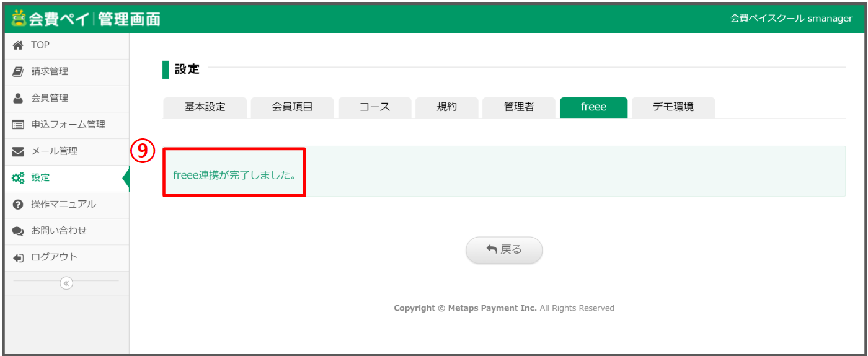The width and height of the screenshot is (868, 356).
Task: Switch to the デモ環境 tab
Action: pos(673,107)
